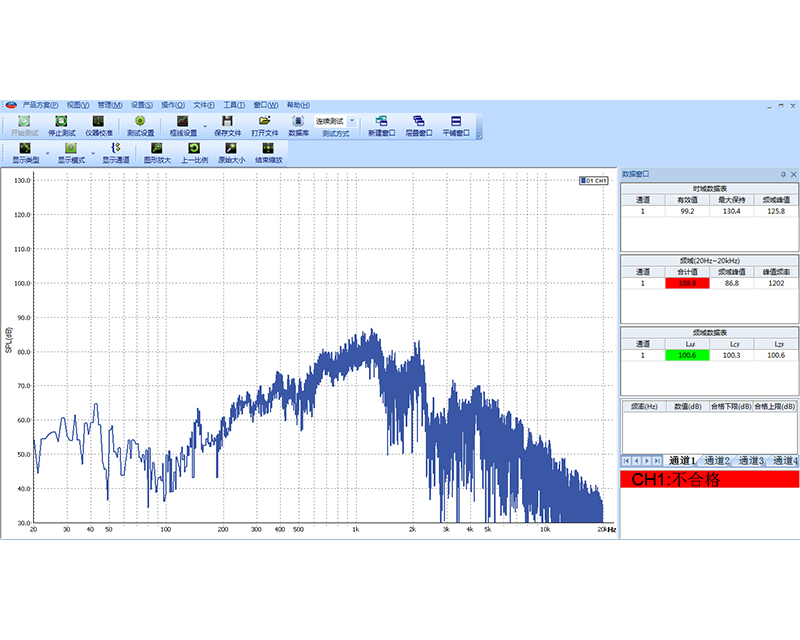800x640 pixels.
Task: Return to previous scale with 上一比例
Action: [x=194, y=153]
